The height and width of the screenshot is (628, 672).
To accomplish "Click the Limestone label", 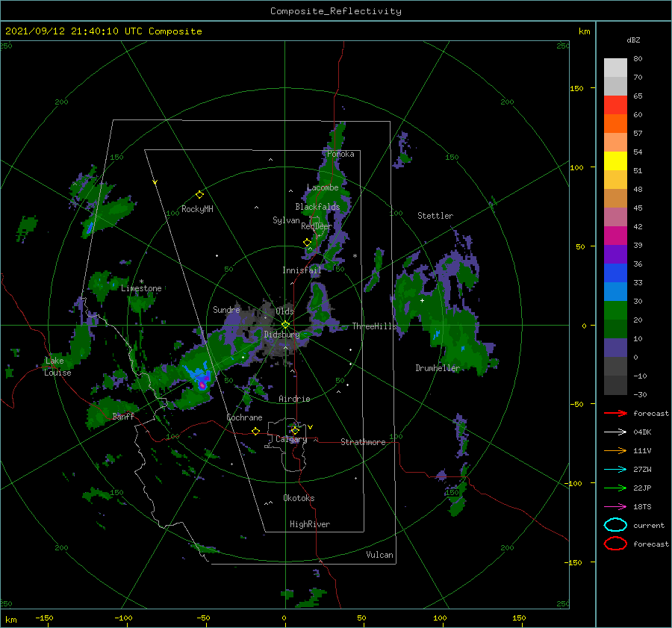I will (141, 288).
